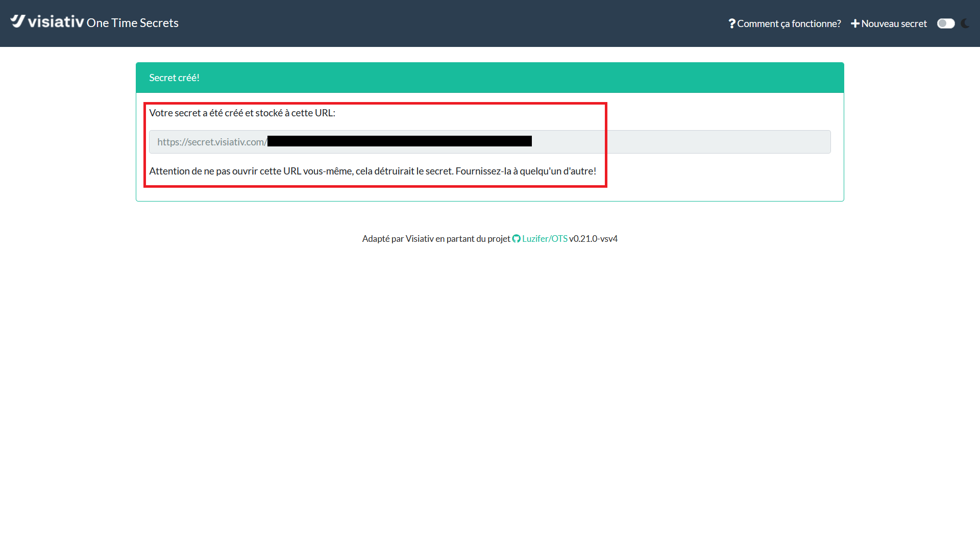
Task: Click the "Votre secret a été créé" text
Action: pyautogui.click(x=242, y=113)
